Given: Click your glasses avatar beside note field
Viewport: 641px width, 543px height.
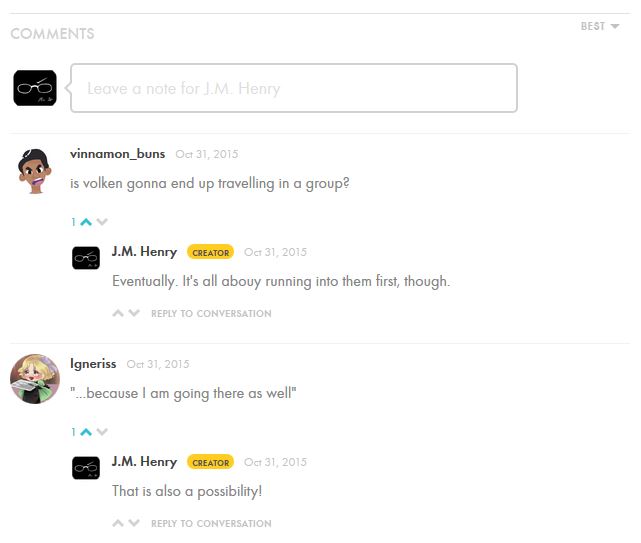Looking at the screenshot, I should [35, 88].
